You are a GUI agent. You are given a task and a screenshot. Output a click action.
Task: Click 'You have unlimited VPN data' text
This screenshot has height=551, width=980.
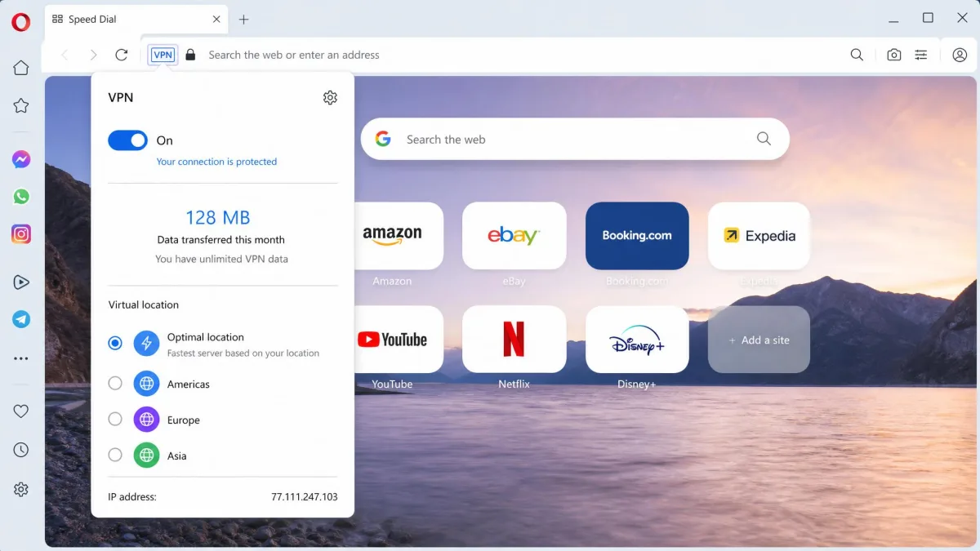[x=222, y=259]
